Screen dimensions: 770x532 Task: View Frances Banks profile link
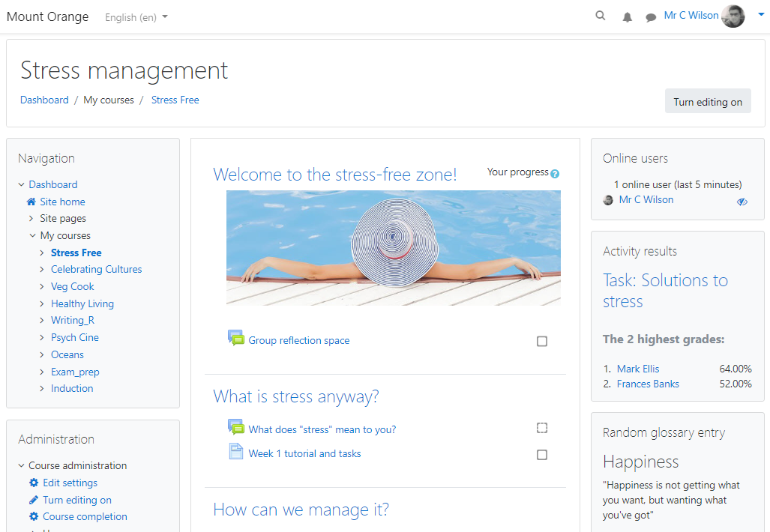tap(648, 384)
